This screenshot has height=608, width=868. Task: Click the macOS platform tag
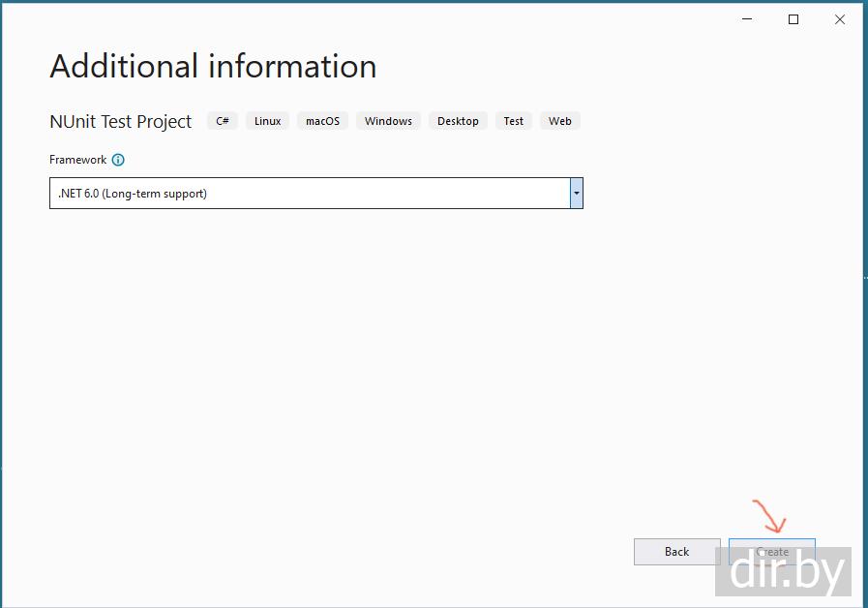323,121
